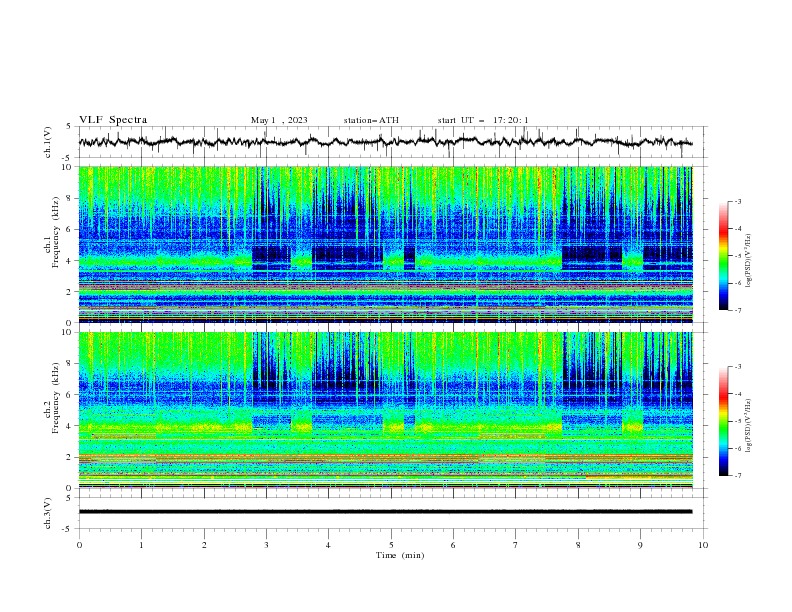Click the 'Time (min)' axis label

tap(400, 555)
